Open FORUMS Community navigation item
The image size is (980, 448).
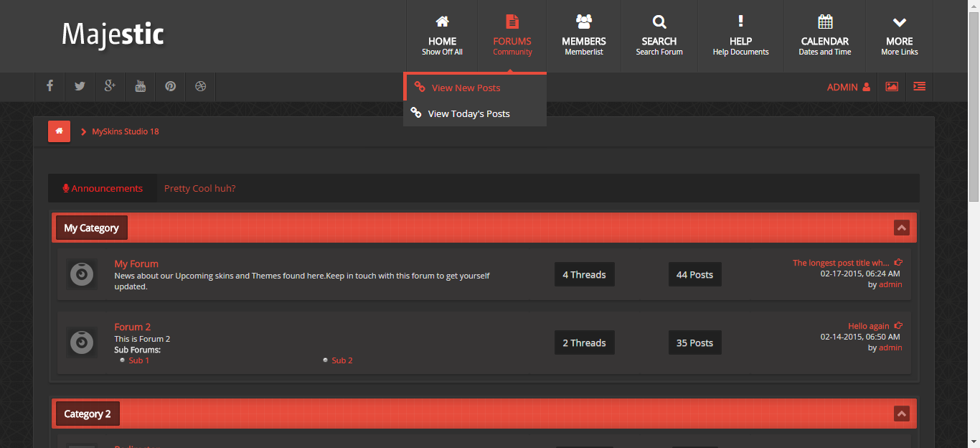coord(512,36)
